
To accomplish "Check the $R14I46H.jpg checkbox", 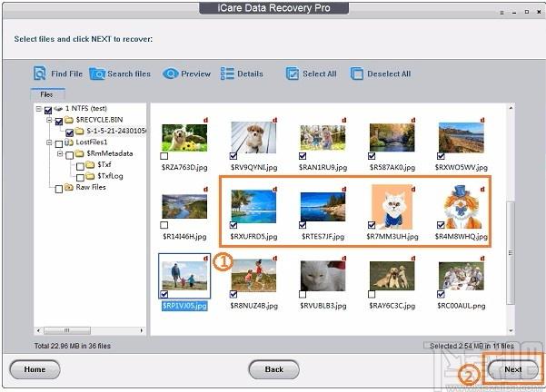I will 164,225.
